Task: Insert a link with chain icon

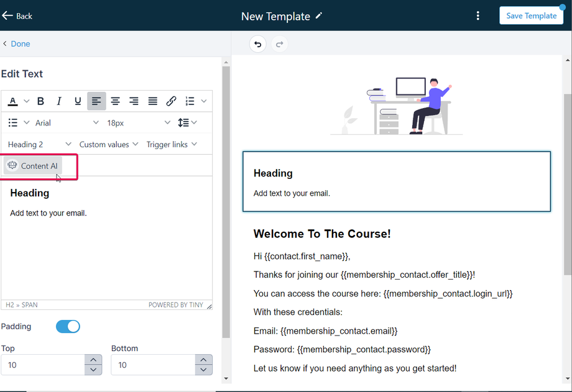Action: 171,101
